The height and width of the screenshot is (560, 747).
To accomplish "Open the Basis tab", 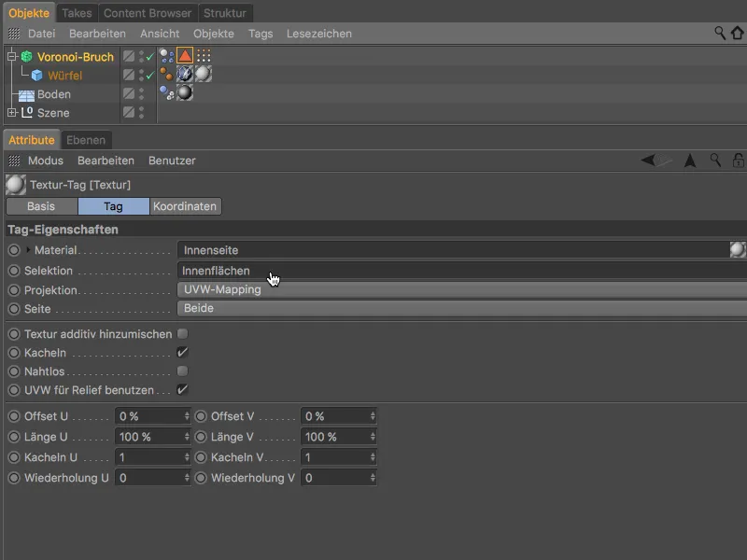I will 41,206.
